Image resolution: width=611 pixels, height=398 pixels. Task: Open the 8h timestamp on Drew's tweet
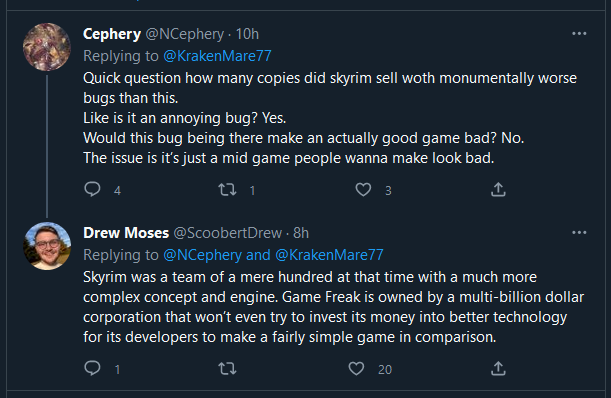click(301, 233)
